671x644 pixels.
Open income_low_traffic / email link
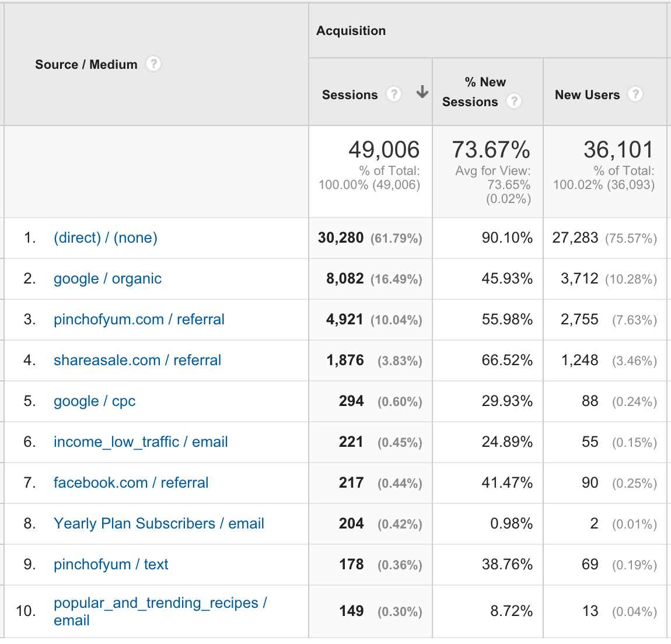coord(141,442)
